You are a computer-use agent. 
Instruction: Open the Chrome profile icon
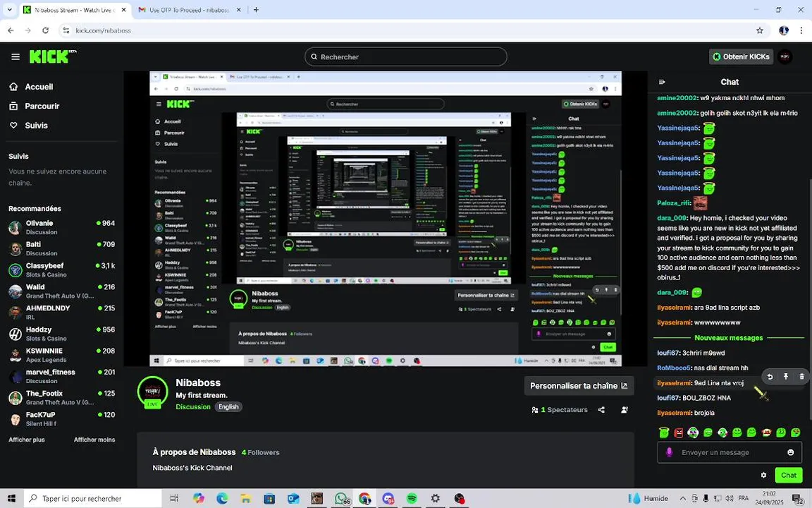tap(784, 30)
